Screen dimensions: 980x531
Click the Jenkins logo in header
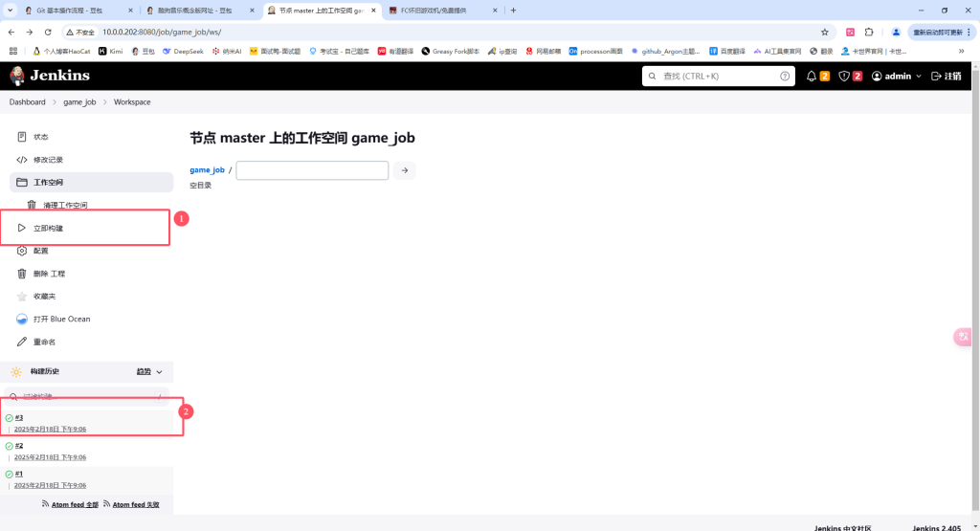pyautogui.click(x=50, y=76)
